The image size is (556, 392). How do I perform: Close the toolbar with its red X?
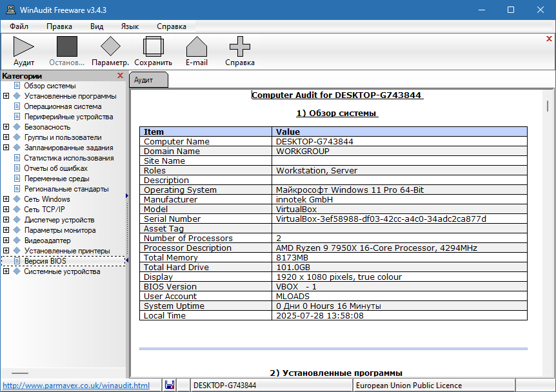[549, 39]
